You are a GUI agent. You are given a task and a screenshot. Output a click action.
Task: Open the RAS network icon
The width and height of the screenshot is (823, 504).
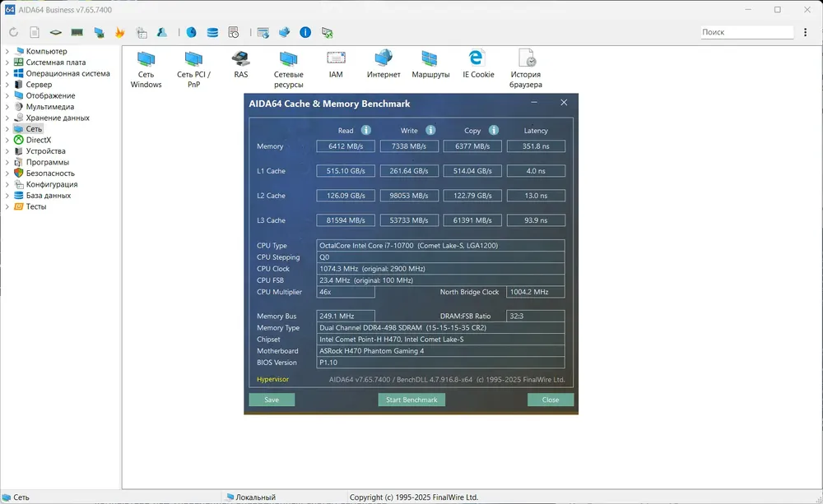point(241,64)
